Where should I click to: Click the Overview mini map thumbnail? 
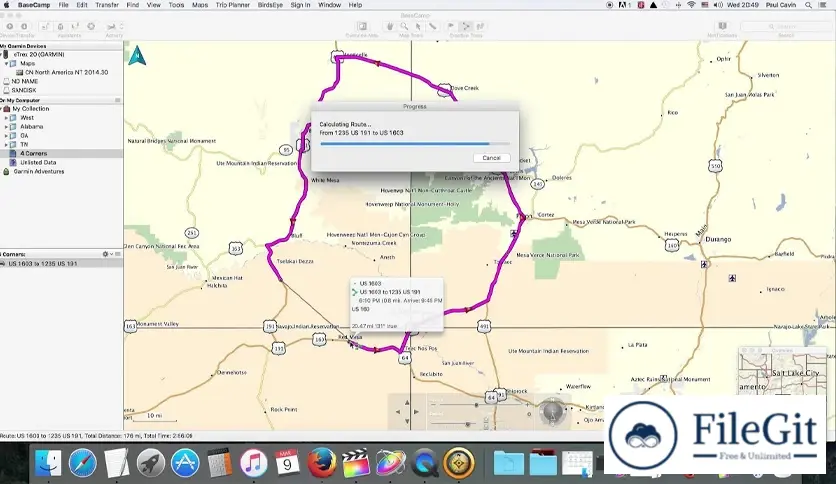pyautogui.click(x=782, y=375)
